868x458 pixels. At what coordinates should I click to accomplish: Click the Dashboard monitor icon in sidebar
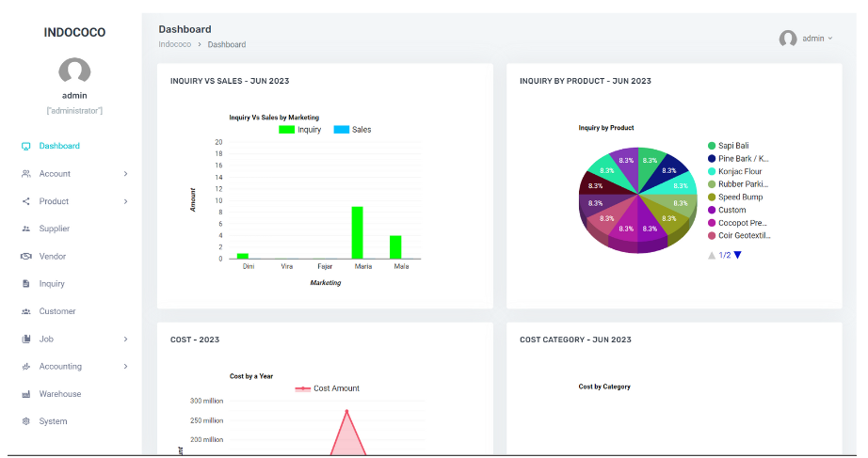(26, 147)
